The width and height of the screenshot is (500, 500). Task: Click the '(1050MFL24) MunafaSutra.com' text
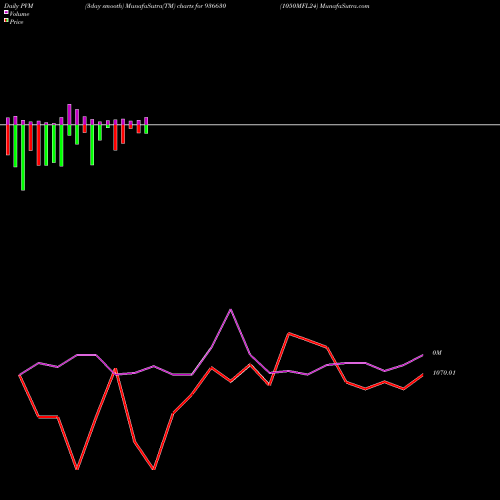(325, 6)
